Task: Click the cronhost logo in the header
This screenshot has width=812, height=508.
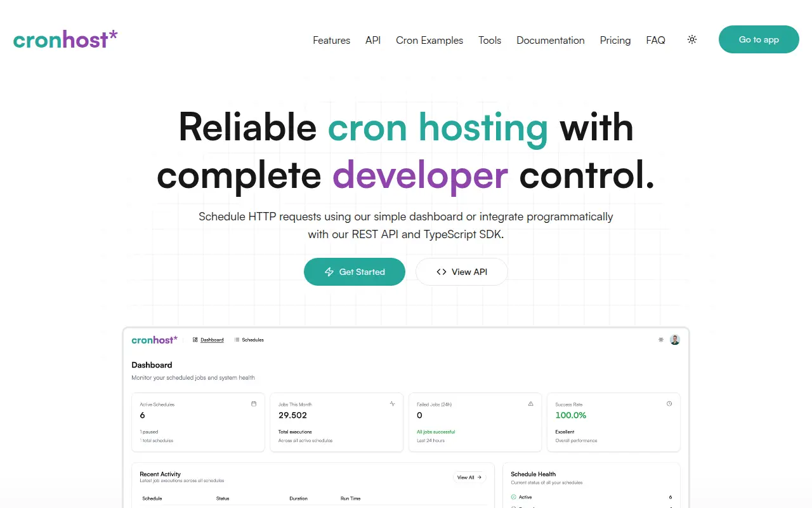Action: pos(65,39)
